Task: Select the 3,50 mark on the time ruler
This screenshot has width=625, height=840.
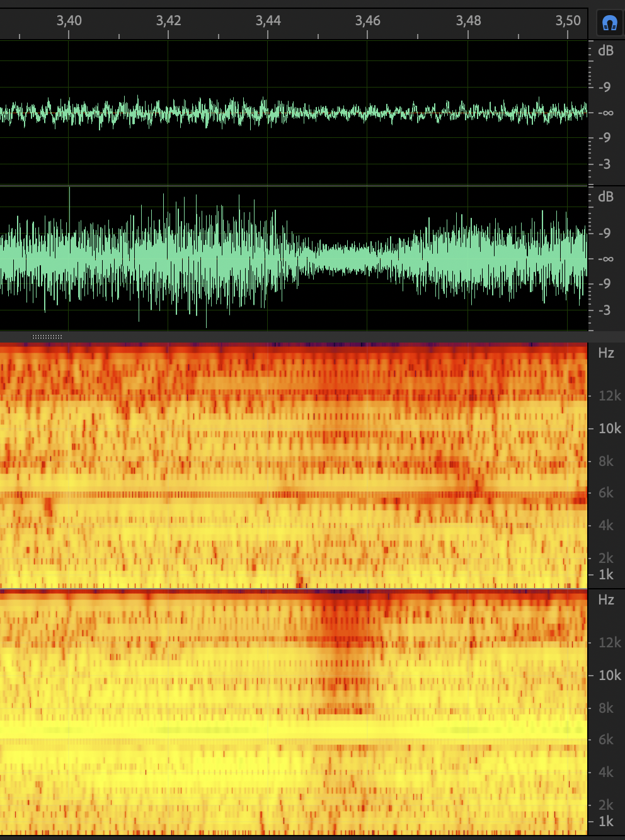Action: coord(568,21)
